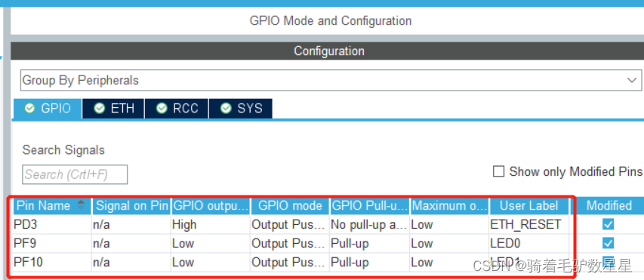Viewport: 644px width, 280px height.
Task: Enable Show only Modified Pins checkbox
Action: pos(498,171)
